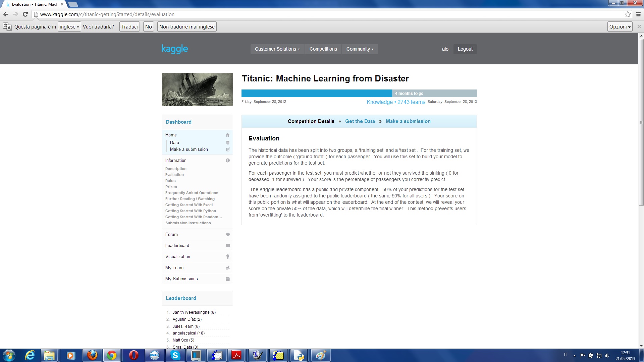
Task: Click the Forum speech bubble icon
Action: [228, 235]
